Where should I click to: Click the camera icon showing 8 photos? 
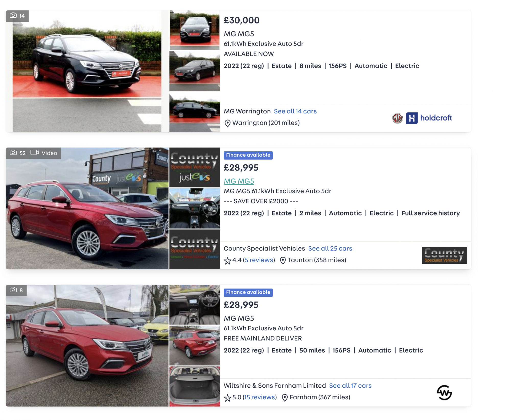point(13,290)
